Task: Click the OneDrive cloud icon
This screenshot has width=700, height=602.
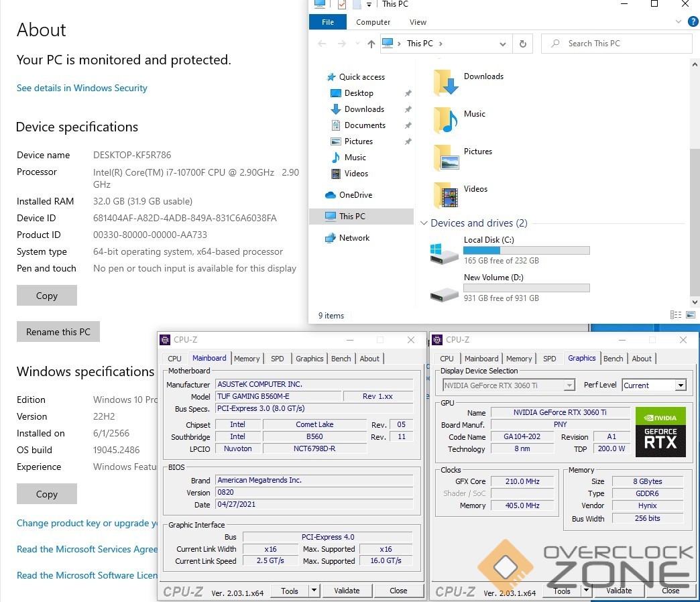Action: click(x=331, y=195)
